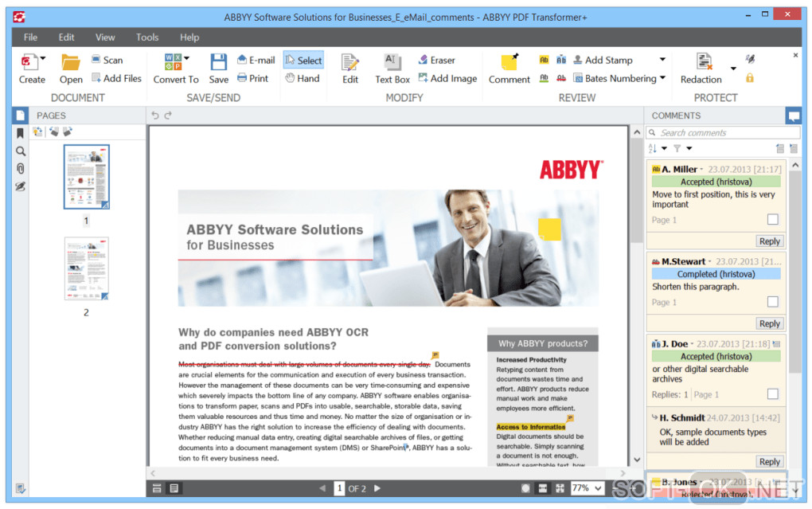Expand all comments icon
This screenshot has width=812, height=509.
(794, 149)
